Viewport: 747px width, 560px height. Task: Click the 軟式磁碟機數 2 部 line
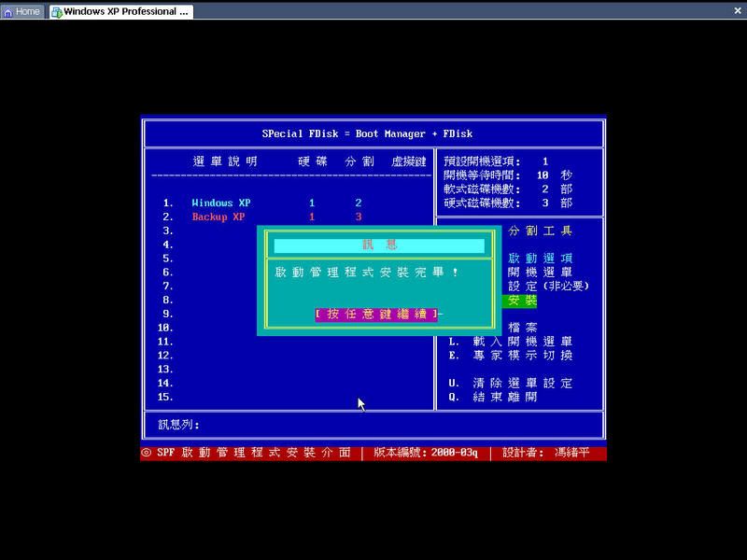[508, 189]
